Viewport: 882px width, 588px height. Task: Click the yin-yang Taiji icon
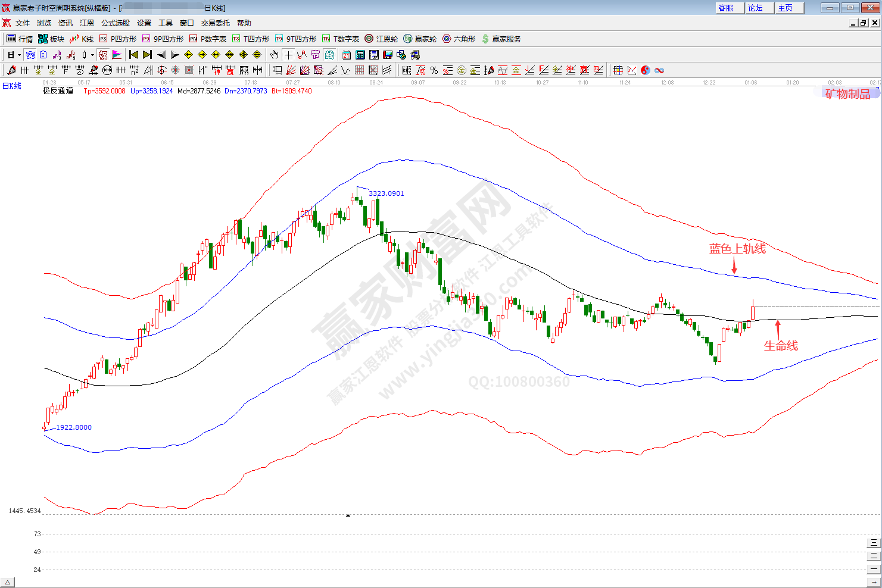(646, 70)
